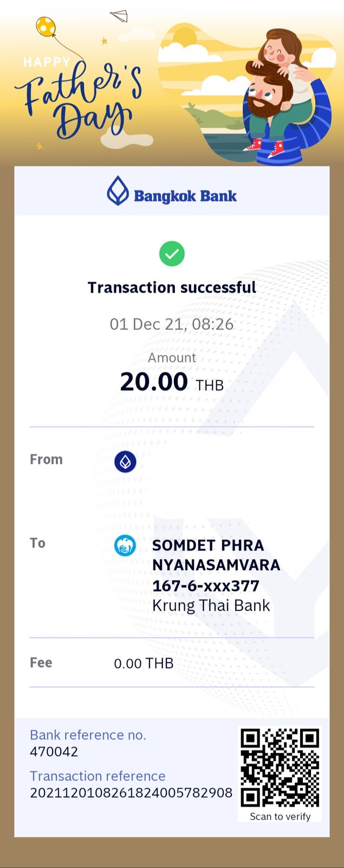The image size is (344, 868).
Task: Click the paper airplane illustration
Action: tap(119, 16)
